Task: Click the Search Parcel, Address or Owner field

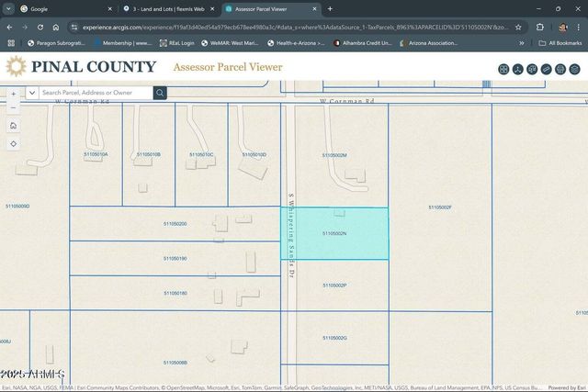Action: click(x=95, y=93)
